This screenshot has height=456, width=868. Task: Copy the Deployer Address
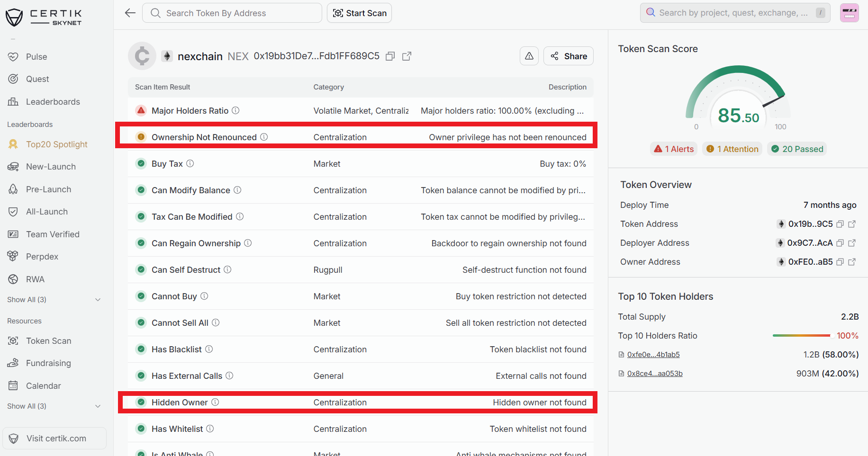(840, 243)
